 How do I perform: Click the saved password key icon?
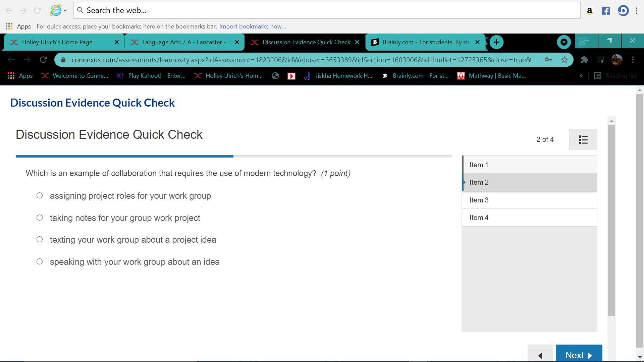click(x=548, y=60)
